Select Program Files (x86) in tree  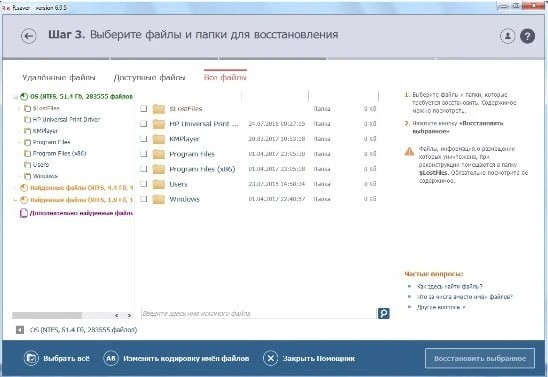59,153
